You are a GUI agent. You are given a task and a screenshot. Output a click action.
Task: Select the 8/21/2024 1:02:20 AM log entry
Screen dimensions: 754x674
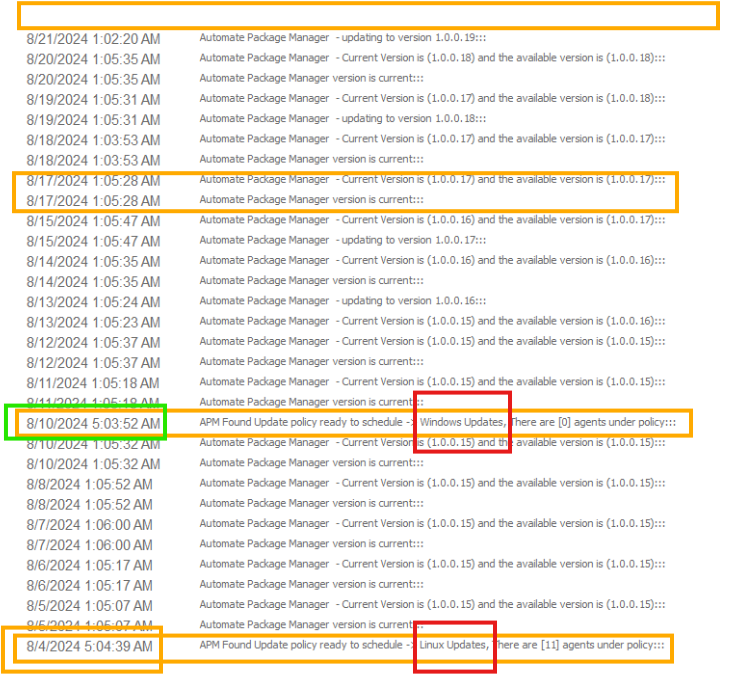pos(93,39)
